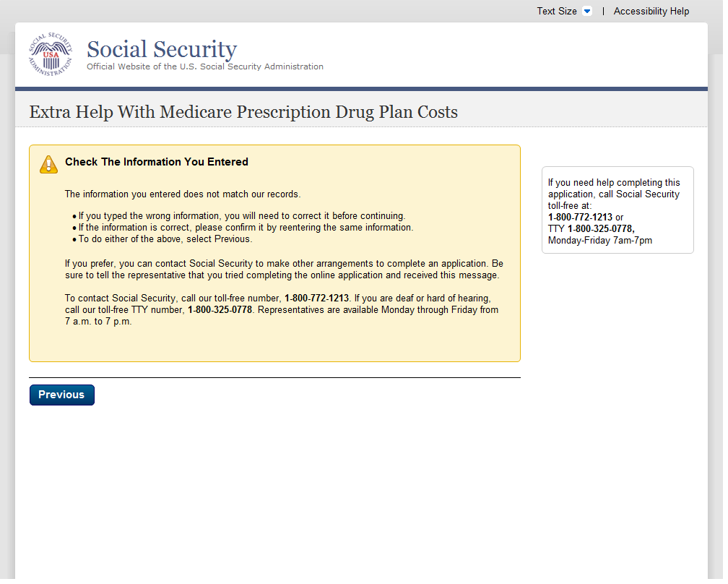Click the yellow warning triangle icon
Image resolution: width=728 pixels, height=584 pixels.
tap(48, 164)
